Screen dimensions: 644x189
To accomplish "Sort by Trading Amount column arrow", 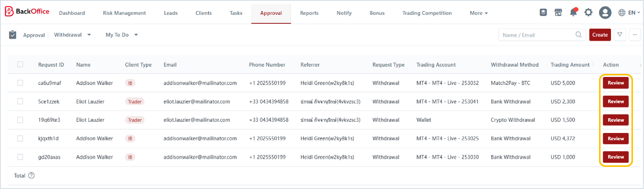I will (x=593, y=64).
